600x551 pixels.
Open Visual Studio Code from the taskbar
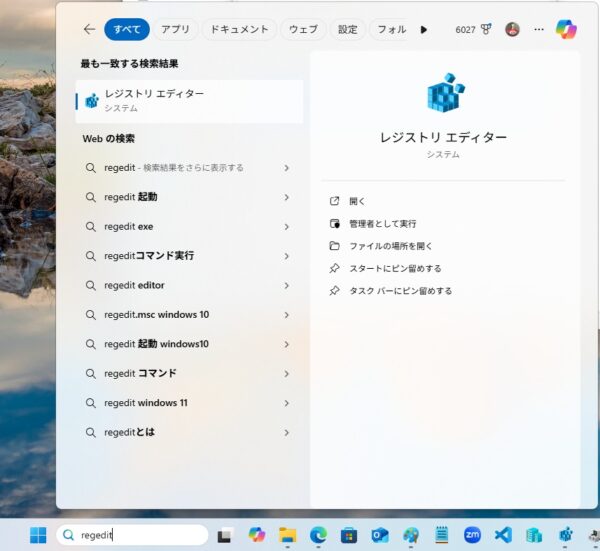coord(503,535)
